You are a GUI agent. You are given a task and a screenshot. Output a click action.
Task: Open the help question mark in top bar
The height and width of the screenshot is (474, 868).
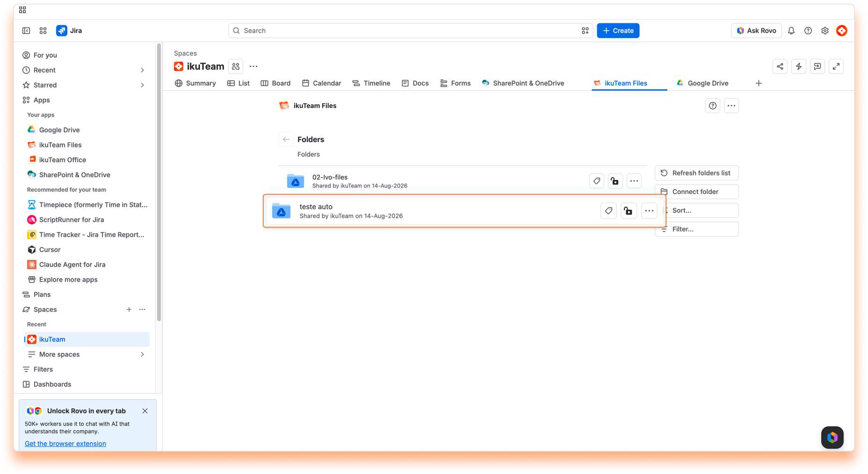[x=808, y=30]
